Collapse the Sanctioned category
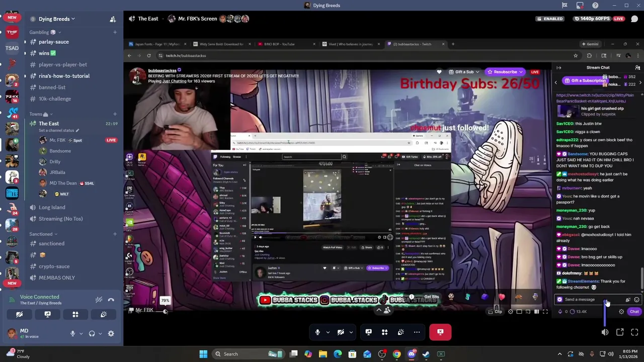Screen dimensions: 644x362 tap(43, 234)
